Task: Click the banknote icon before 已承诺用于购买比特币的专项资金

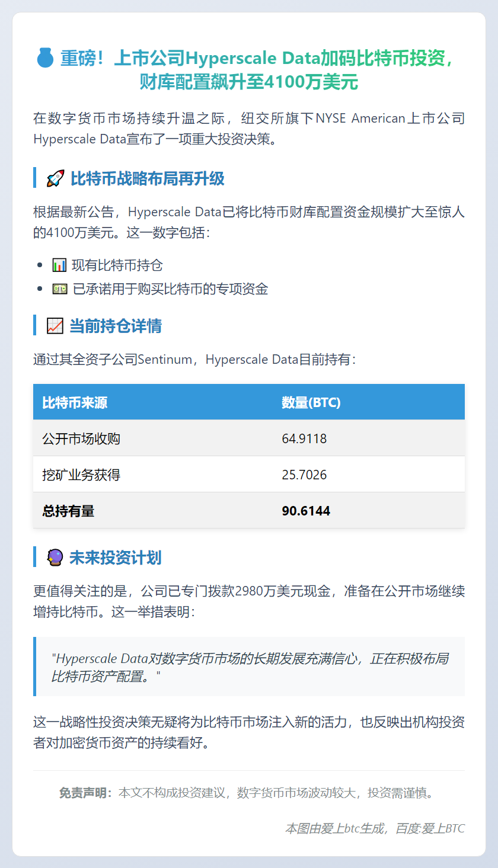Action: tap(59, 289)
